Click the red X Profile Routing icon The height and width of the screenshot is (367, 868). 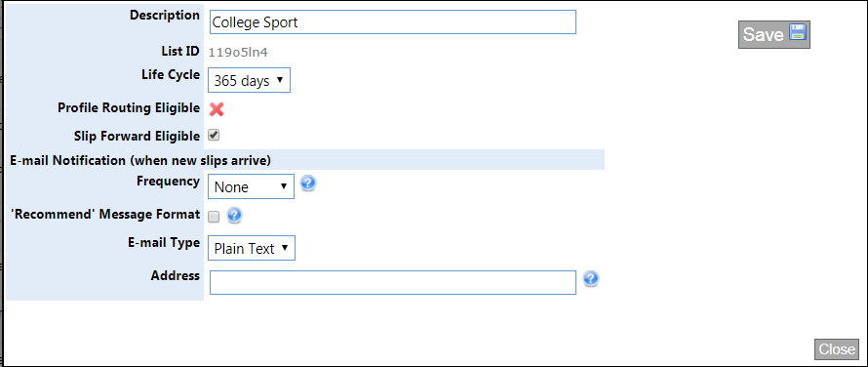(x=217, y=109)
